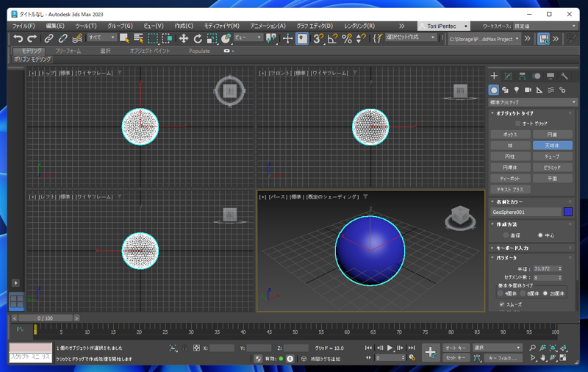The height and width of the screenshot is (372, 588).
Task: Click the Undo arrow icon
Action: click(18, 38)
